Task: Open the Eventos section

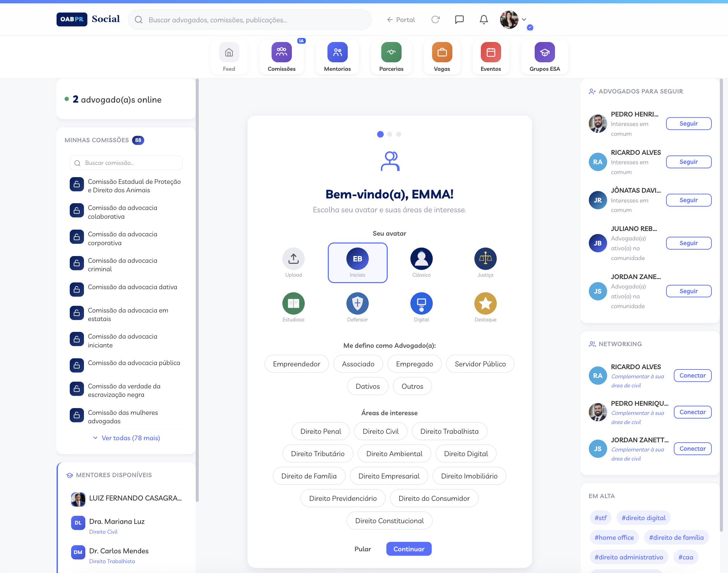Action: coord(491,57)
